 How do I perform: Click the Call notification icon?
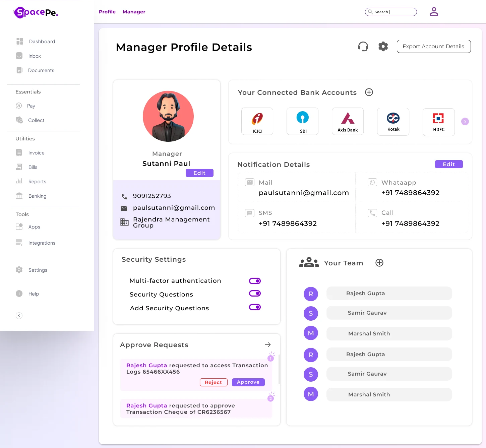(372, 213)
